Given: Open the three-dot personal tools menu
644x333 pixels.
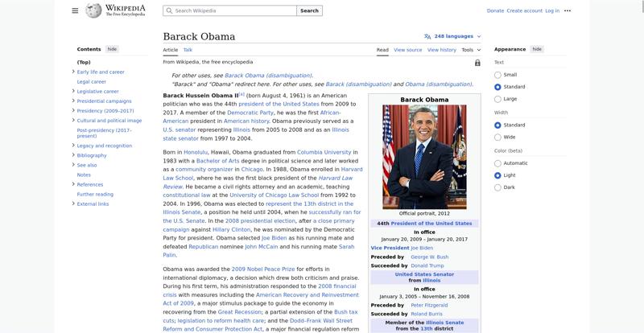Looking at the screenshot, I should tap(568, 10).
